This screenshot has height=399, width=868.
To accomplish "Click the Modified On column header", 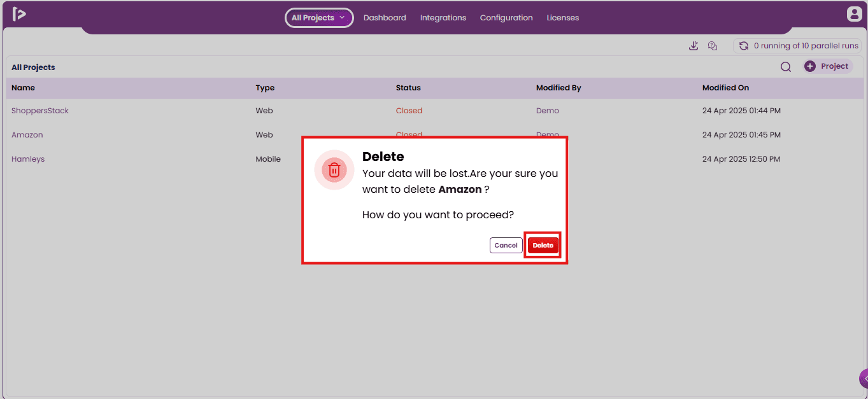I will coord(726,88).
